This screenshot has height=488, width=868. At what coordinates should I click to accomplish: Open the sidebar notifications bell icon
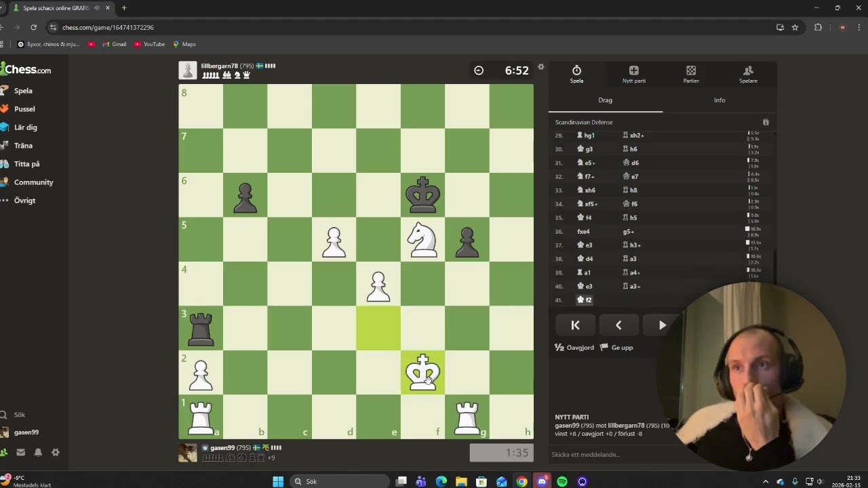pyautogui.click(x=38, y=452)
